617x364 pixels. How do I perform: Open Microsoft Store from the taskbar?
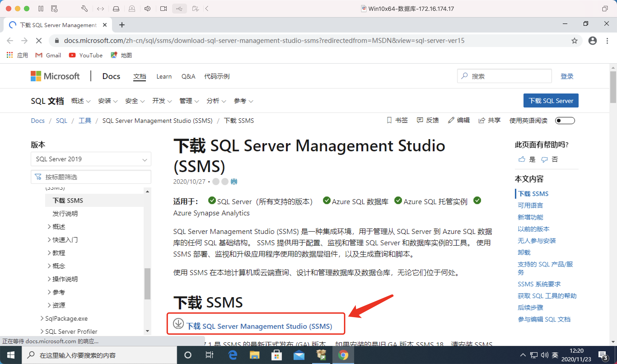(276, 355)
